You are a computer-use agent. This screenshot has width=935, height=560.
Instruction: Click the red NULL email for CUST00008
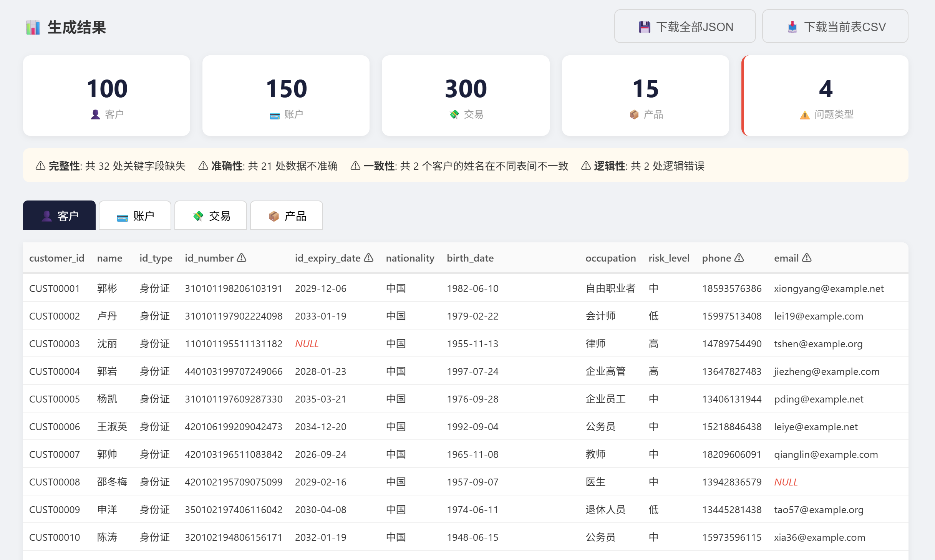[786, 482]
